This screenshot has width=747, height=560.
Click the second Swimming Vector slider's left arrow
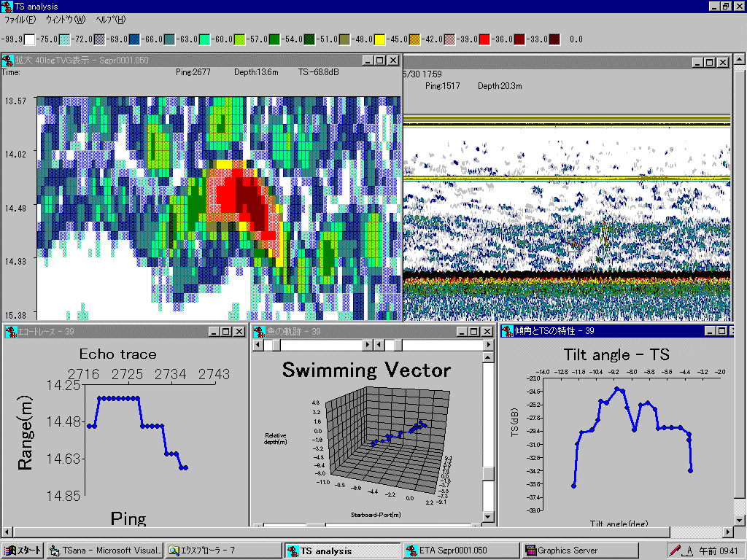379,344
